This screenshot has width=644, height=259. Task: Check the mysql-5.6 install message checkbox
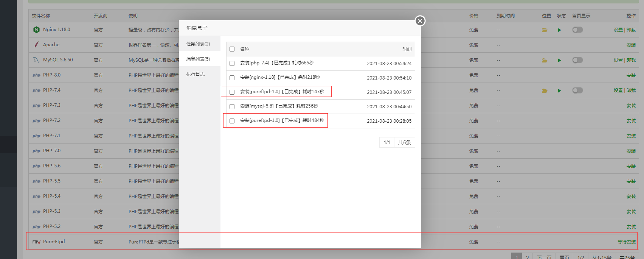pyautogui.click(x=232, y=107)
